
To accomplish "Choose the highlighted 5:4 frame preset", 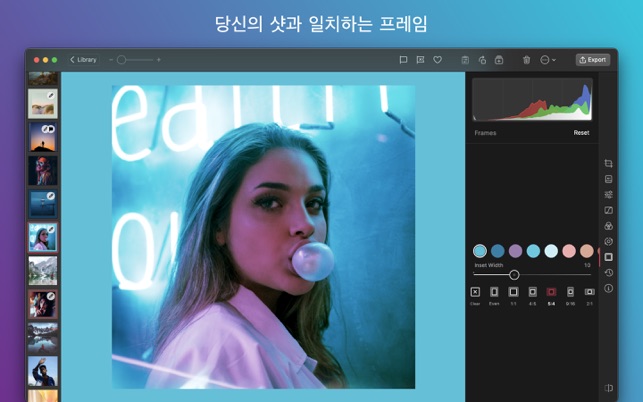I will (x=551, y=296).
